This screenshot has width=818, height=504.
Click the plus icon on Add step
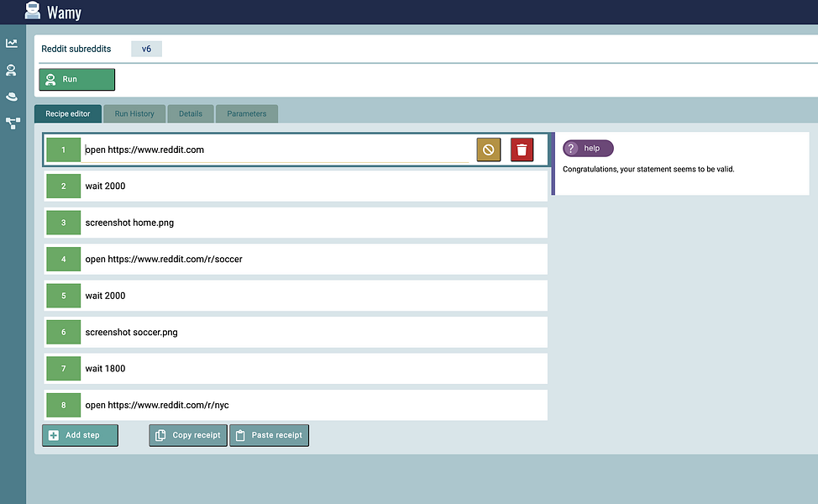[x=54, y=435]
